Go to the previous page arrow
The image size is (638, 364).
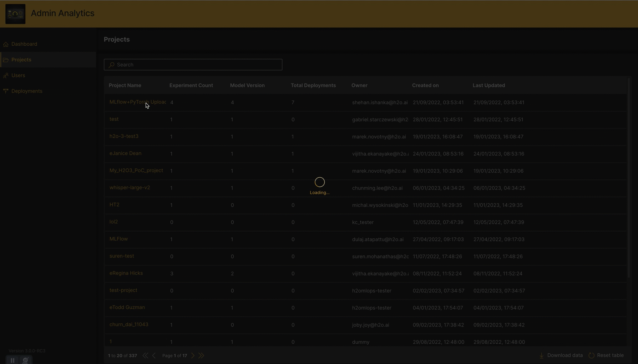[154, 355]
